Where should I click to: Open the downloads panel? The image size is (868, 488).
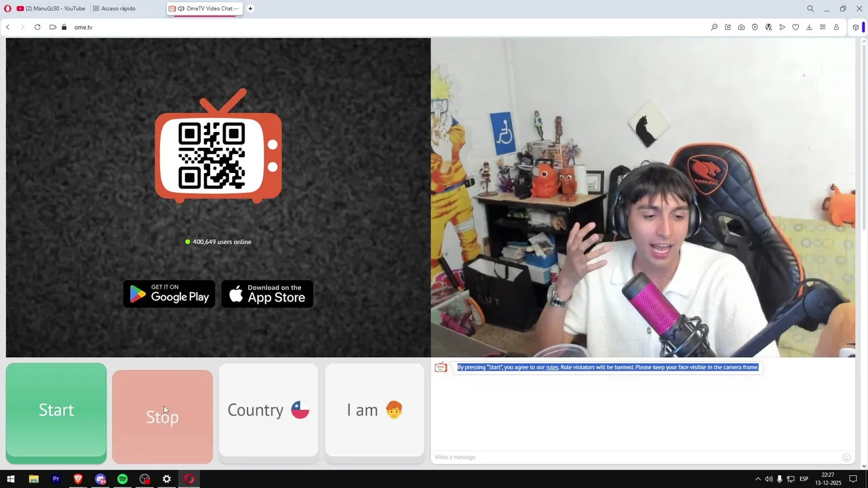coord(809,27)
